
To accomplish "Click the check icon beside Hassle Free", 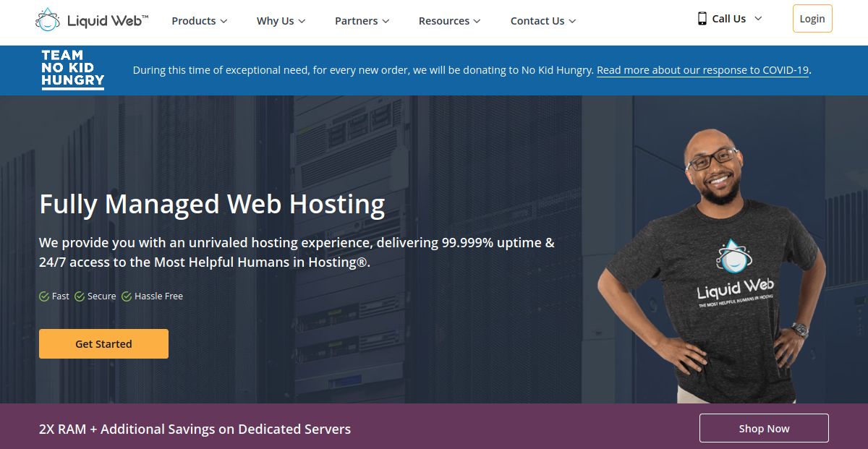I will click(x=127, y=296).
